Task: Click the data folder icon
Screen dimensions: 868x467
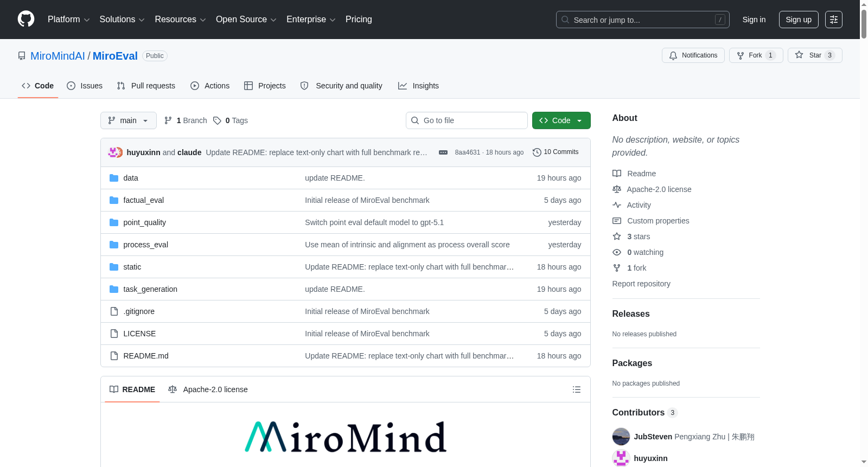Action: point(114,178)
